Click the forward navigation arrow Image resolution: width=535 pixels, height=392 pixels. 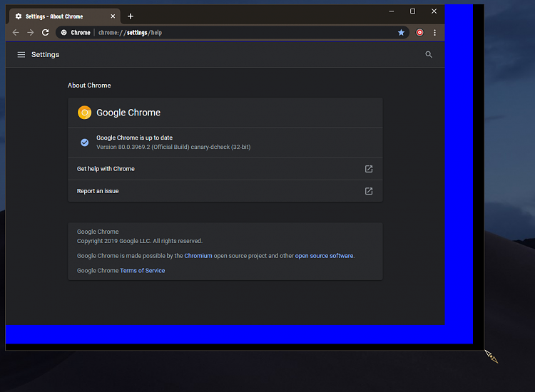(x=31, y=32)
